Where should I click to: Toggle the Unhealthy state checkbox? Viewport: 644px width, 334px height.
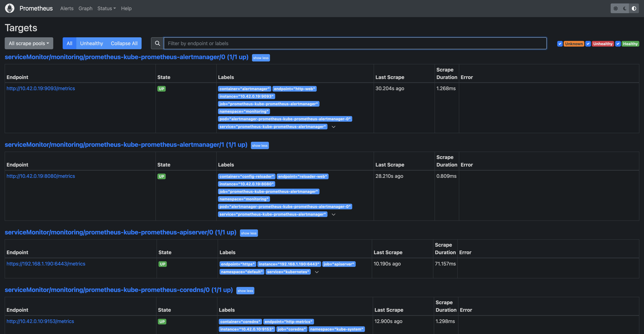588,44
